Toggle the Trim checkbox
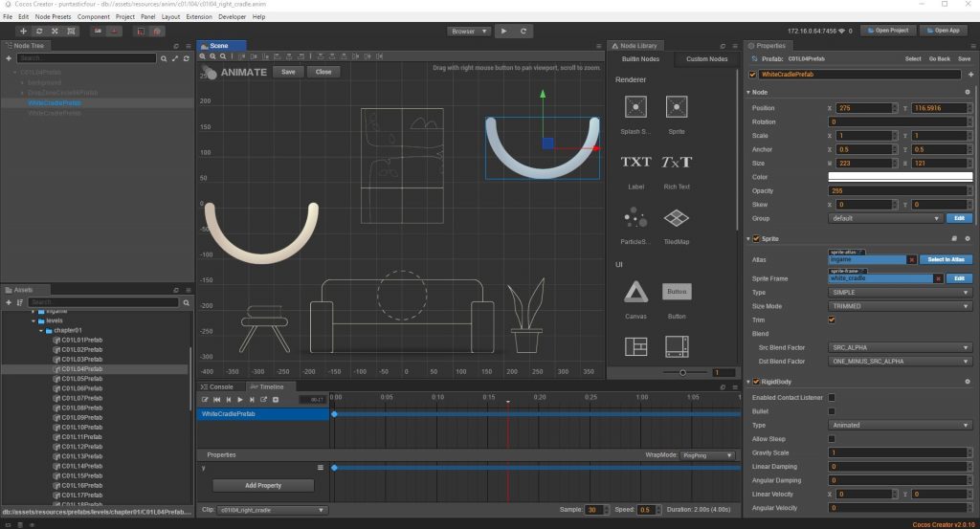 (832, 320)
